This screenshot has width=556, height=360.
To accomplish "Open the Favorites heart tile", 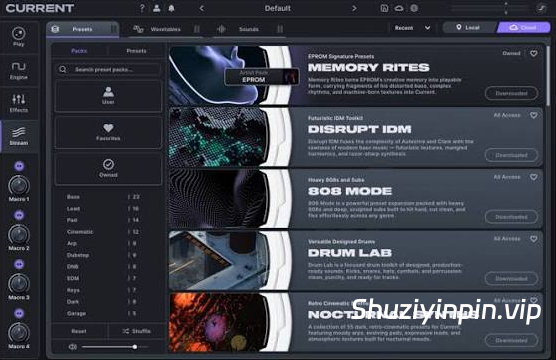I will (x=108, y=132).
